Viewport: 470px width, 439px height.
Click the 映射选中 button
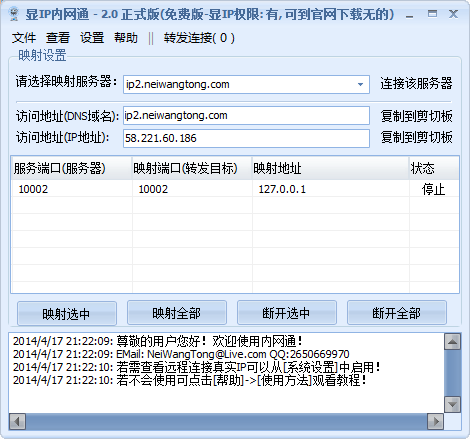click(x=67, y=314)
